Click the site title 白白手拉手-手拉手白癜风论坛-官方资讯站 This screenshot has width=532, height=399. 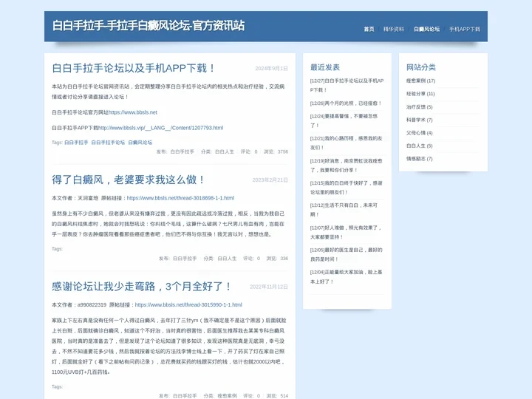pos(149,25)
